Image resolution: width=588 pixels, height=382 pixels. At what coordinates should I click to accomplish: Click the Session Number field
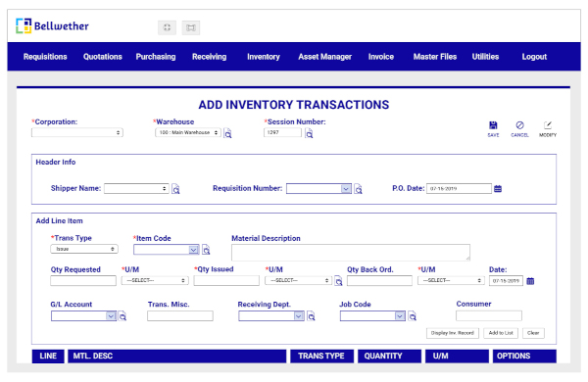(282, 132)
